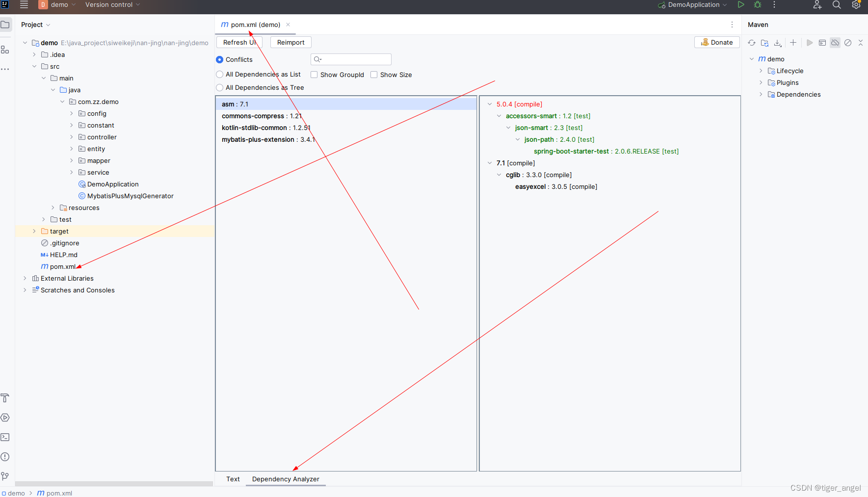Open IDE settings gear
The height and width of the screenshot is (497, 868).
point(856,5)
